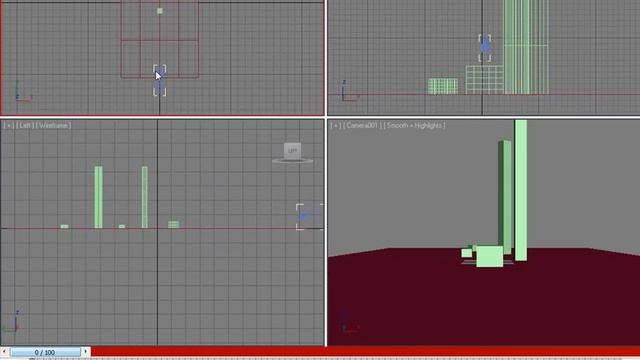
Task: Step the time slider back with the left arrow
Action: [x=4, y=351]
